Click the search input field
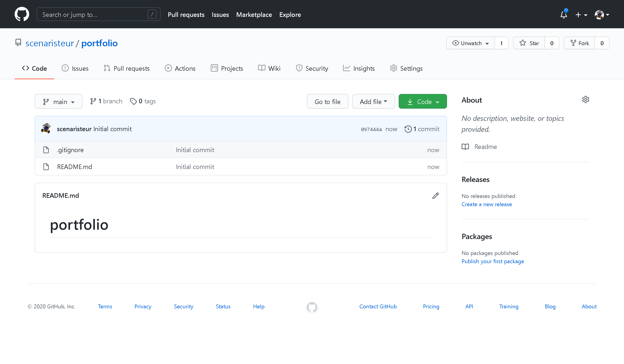Viewport: 624px width, 364px height. coord(98,14)
